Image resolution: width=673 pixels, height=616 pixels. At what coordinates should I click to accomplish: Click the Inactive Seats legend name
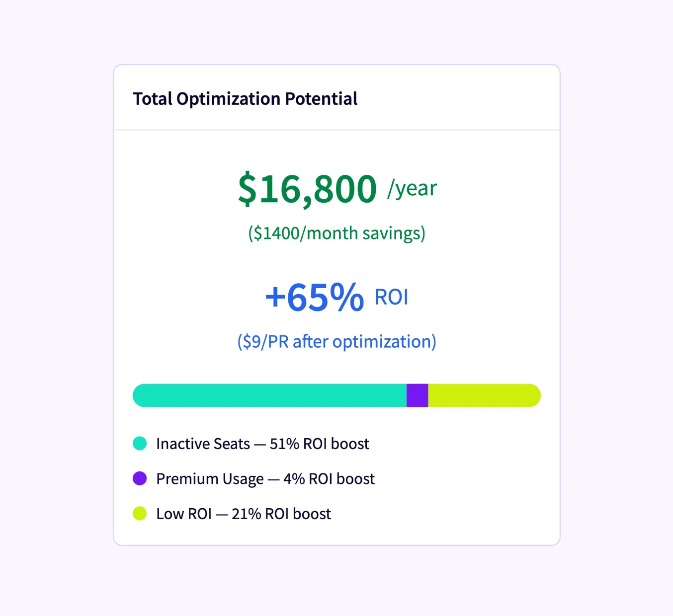click(203, 444)
